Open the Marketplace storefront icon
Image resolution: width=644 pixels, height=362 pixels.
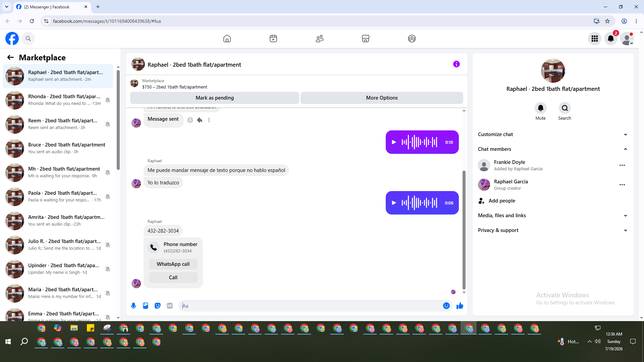pos(366,39)
